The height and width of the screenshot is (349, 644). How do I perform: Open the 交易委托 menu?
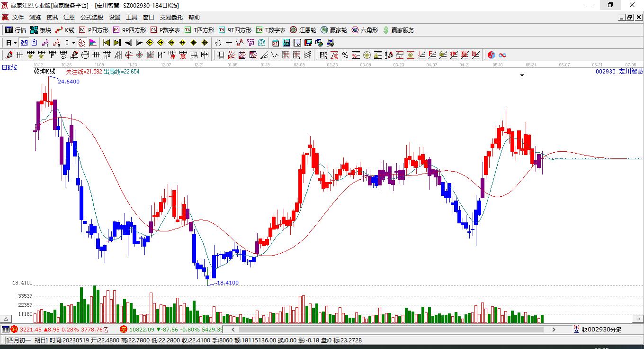pyautogui.click(x=171, y=18)
